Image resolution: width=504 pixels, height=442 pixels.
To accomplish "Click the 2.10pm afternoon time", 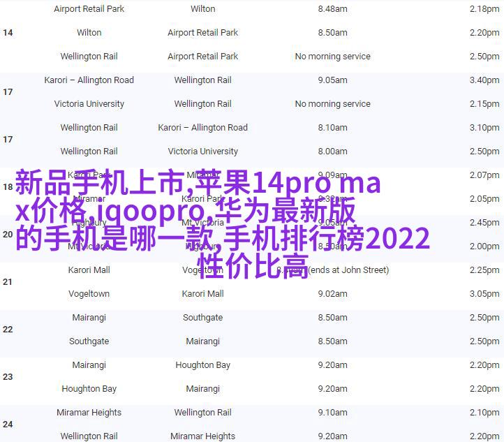I will click(484, 413).
